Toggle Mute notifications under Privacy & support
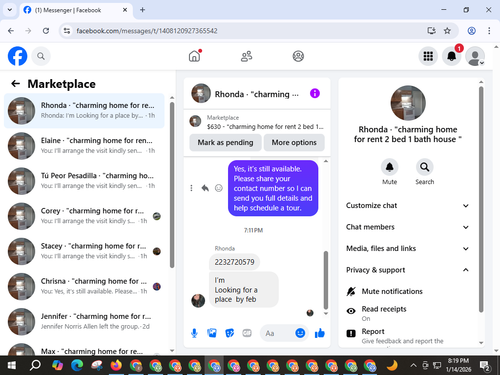Screen dimensions: 500x375 click(x=408, y=291)
